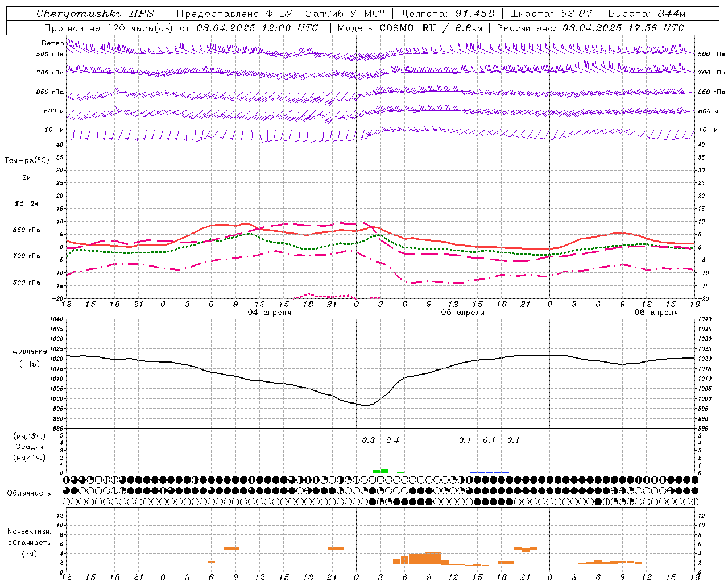The height and width of the screenshot is (582, 728).
Task: Select the provider text ФГБУ "ЗапСиб УГМС"
Action: (x=326, y=14)
